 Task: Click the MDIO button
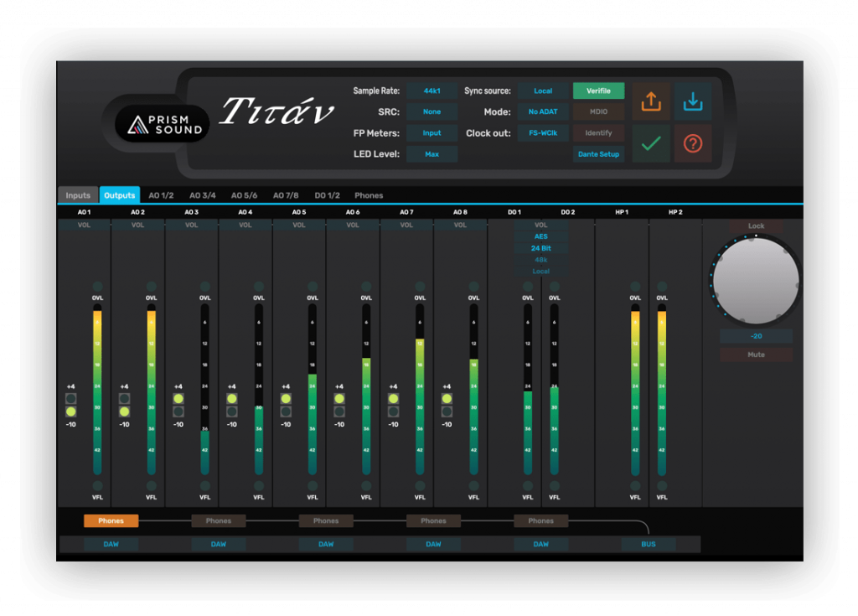(x=598, y=111)
